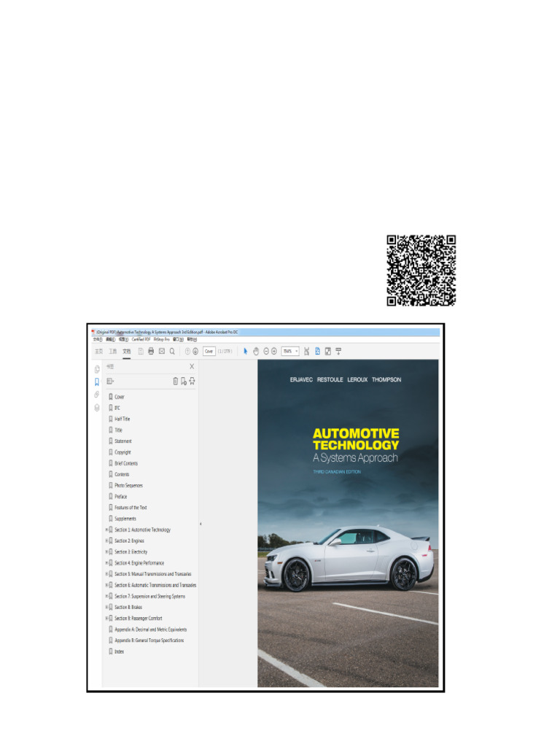Select the Contents bookmark
This screenshot has height=747, width=560.
(x=122, y=474)
